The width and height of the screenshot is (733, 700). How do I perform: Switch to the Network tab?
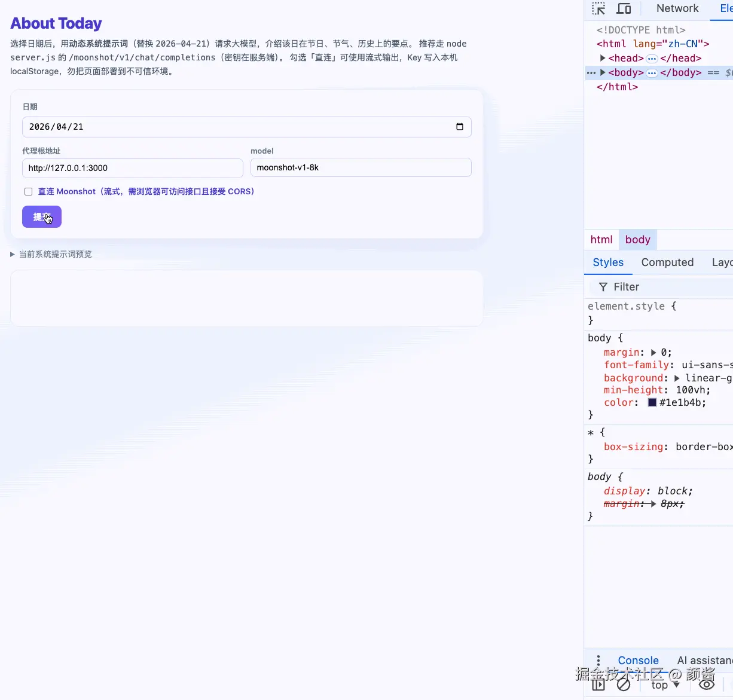(677, 8)
